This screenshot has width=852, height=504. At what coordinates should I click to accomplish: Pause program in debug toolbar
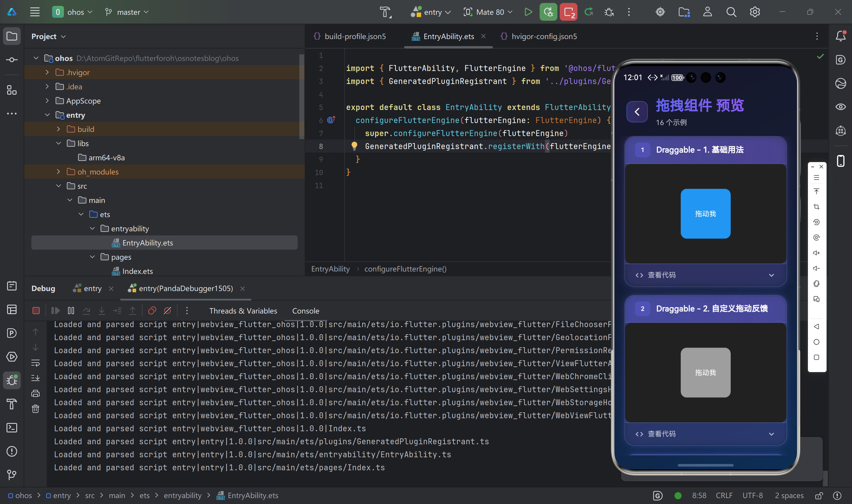coord(71,310)
